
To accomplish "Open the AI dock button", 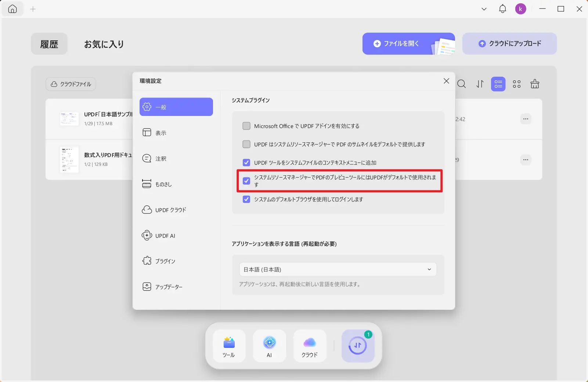I will click(x=269, y=346).
